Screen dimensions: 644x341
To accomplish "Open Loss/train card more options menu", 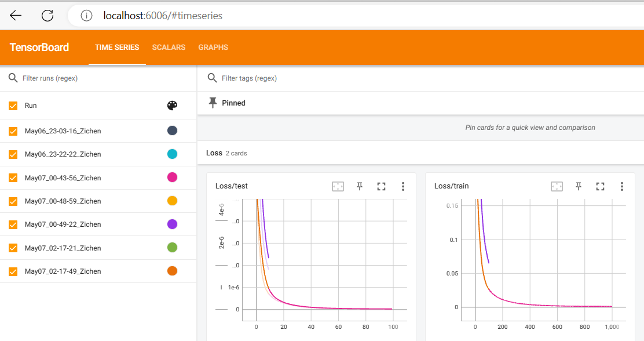I will point(621,186).
